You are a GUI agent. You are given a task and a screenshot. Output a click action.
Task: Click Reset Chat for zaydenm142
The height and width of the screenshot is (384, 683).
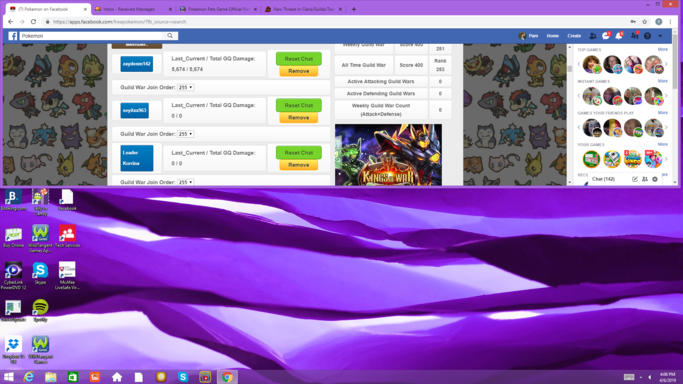(298, 59)
